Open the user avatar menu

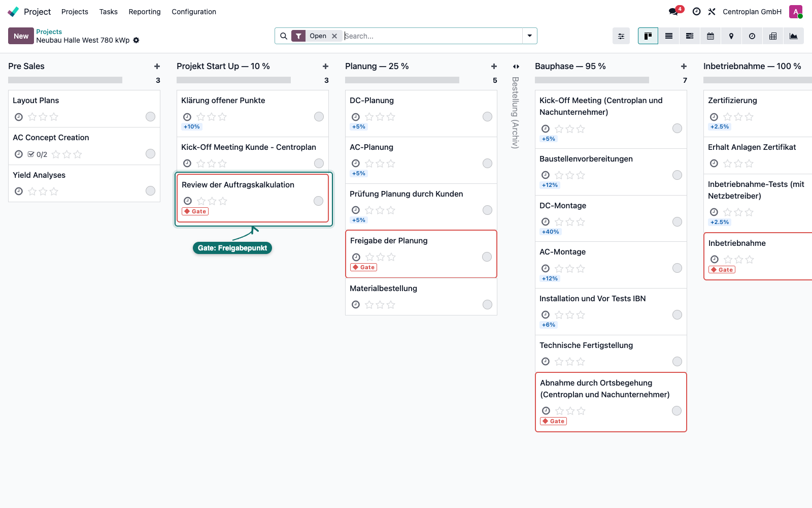click(x=796, y=12)
